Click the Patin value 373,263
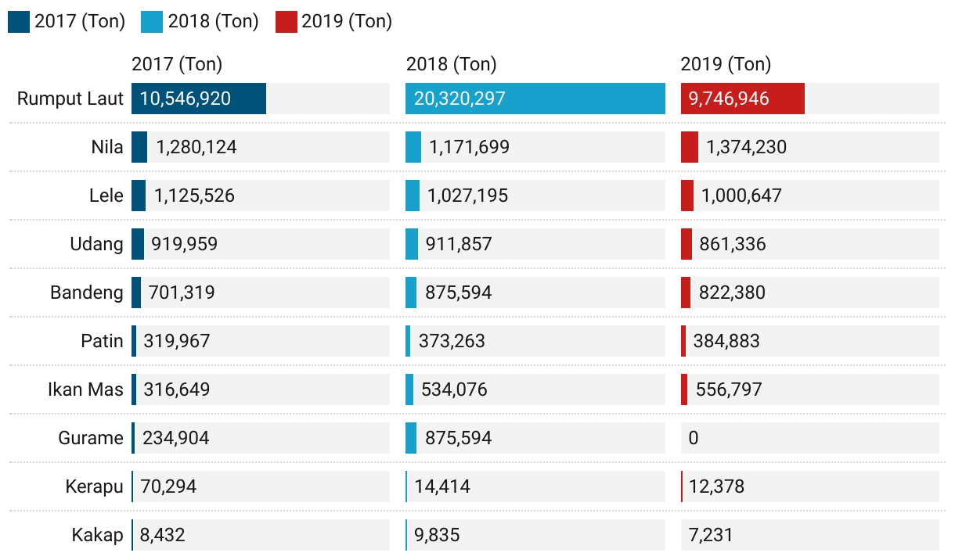The image size is (955, 560). click(452, 341)
